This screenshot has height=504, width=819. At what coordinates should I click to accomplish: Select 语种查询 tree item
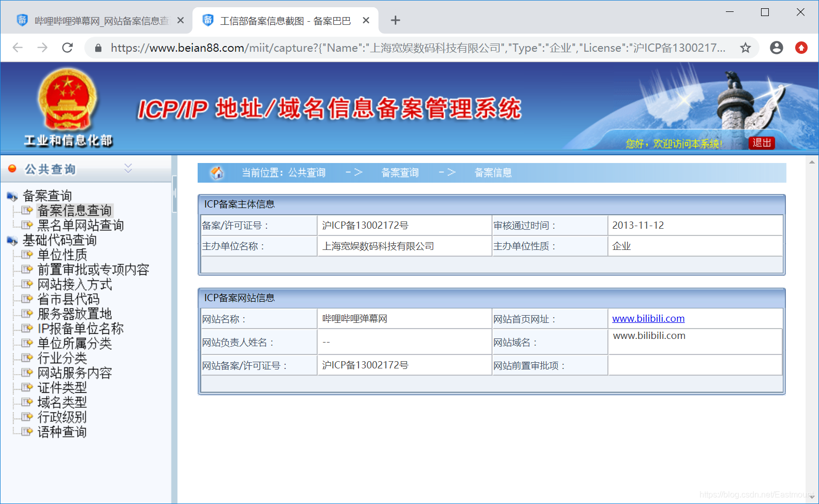(62, 432)
